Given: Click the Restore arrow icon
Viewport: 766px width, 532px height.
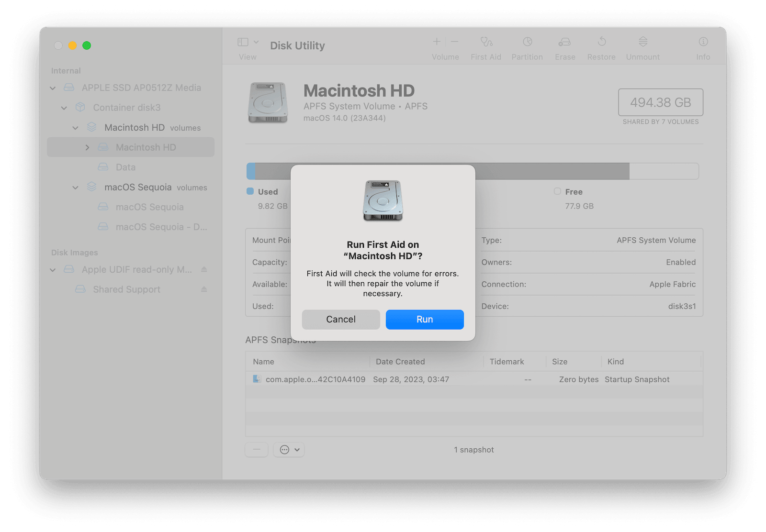Looking at the screenshot, I should point(602,42).
